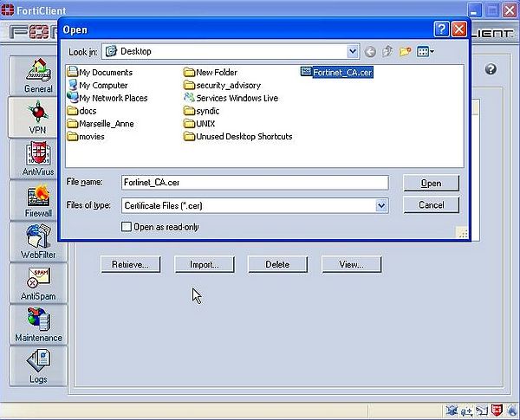520x420 pixels.
Task: Click the Delete button
Action: (x=277, y=264)
